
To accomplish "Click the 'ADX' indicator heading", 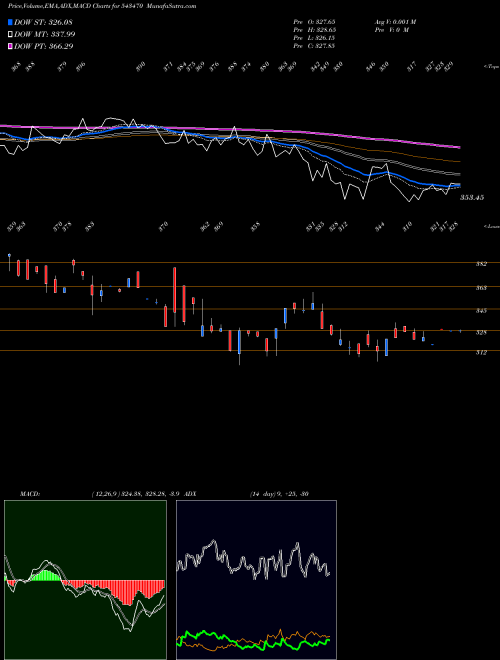I will pyautogui.click(x=190, y=494).
